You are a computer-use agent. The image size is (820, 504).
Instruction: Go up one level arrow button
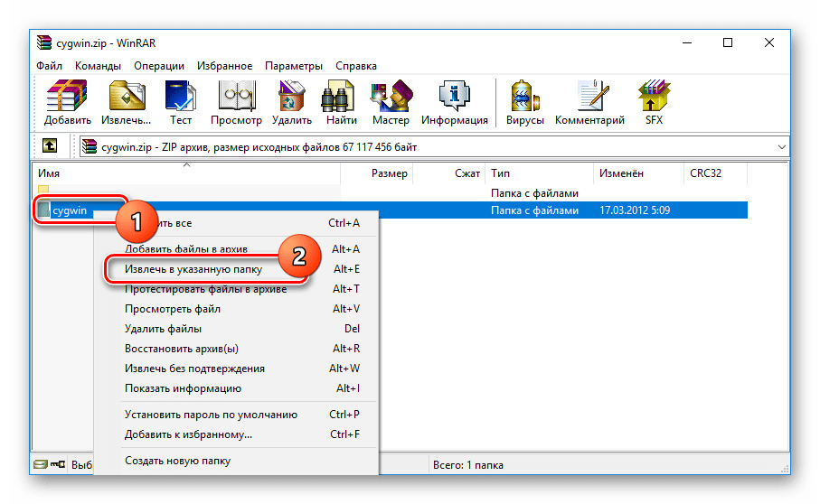tap(50, 146)
